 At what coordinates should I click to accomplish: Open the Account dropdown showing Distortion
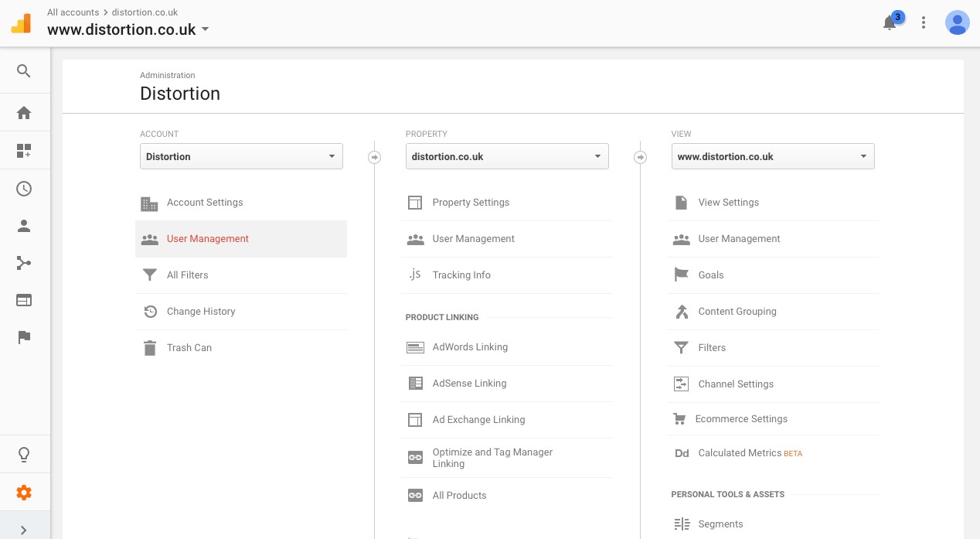(241, 156)
